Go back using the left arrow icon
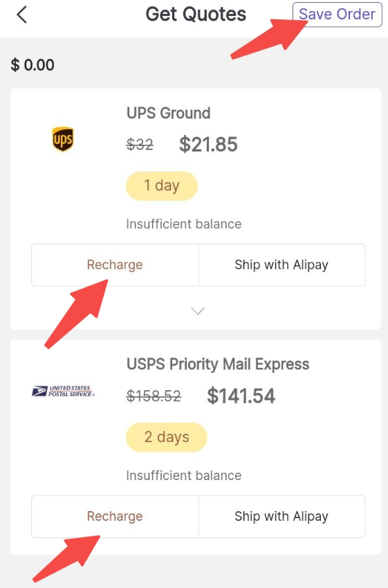Image resolution: width=388 pixels, height=588 pixels. (x=21, y=15)
